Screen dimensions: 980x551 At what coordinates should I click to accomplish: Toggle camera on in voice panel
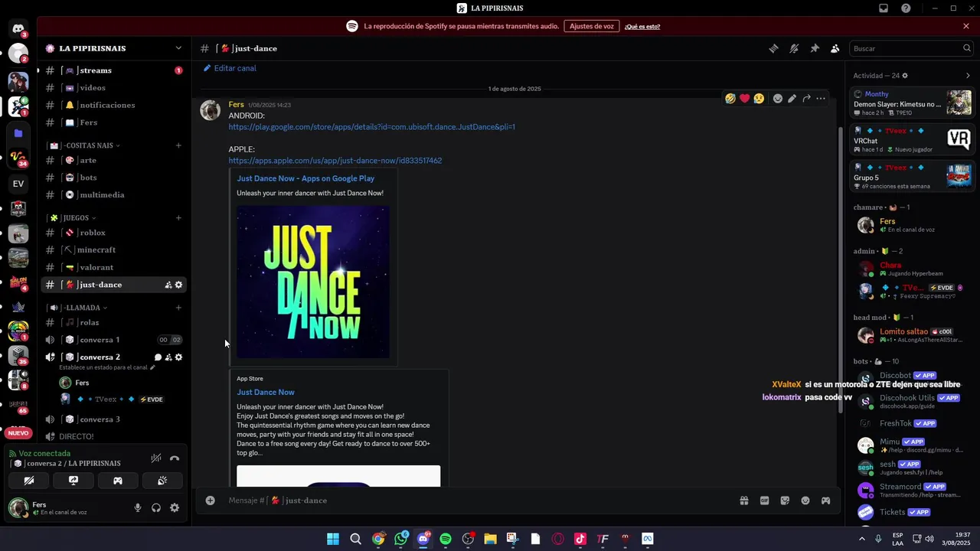click(29, 481)
